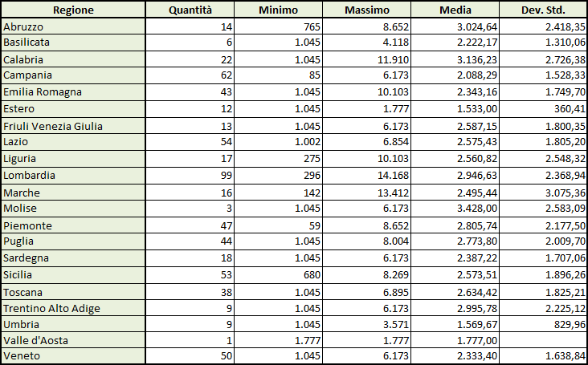The height and width of the screenshot is (365, 588).
Task: Select the Regione column header
Action: pyautogui.click(x=73, y=10)
